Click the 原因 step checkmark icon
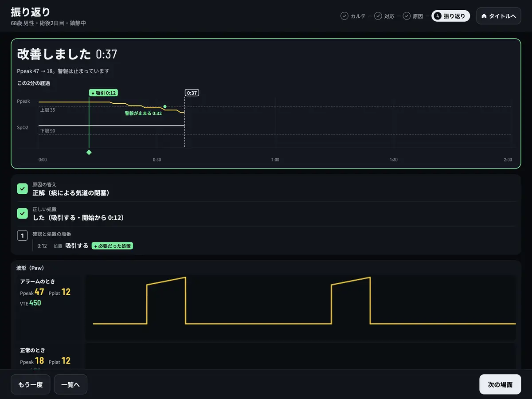This screenshot has width=532, height=399. click(x=407, y=16)
